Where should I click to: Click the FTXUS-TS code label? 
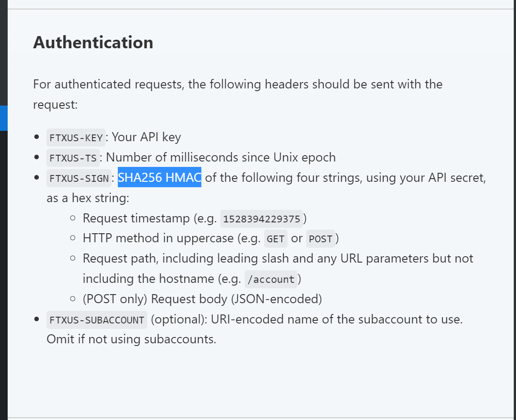coord(73,158)
